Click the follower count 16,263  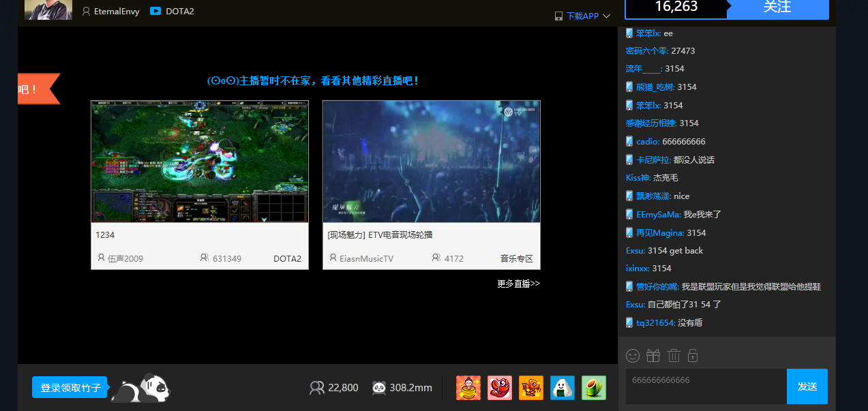click(676, 7)
